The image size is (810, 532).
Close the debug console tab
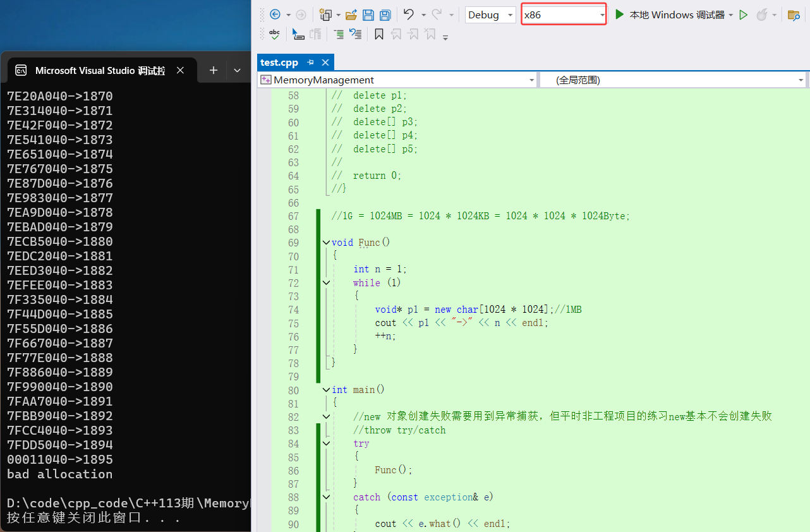180,70
